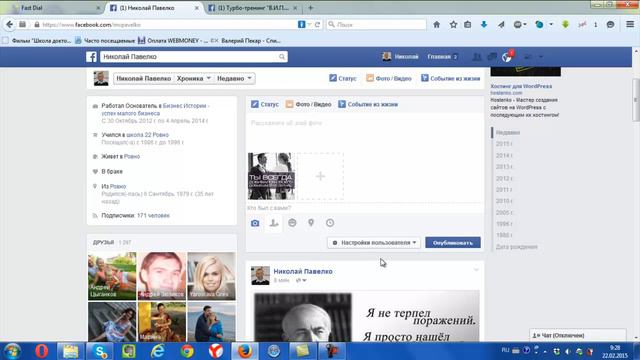Jump to 2014 in the timeline
Screen dimensions: 640x360
(504, 156)
